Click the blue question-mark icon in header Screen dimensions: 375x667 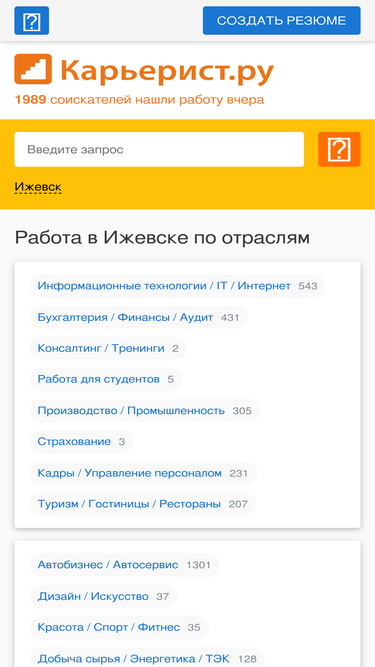pos(31,20)
